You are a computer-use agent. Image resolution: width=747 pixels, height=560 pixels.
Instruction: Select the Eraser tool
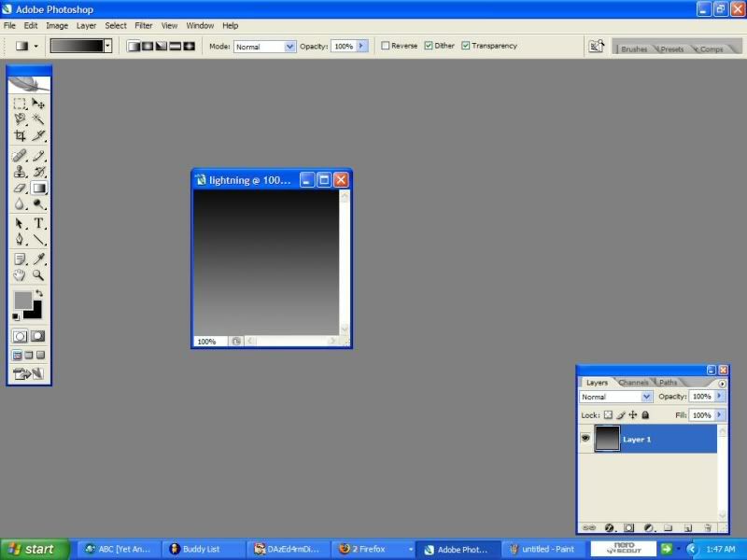20,189
